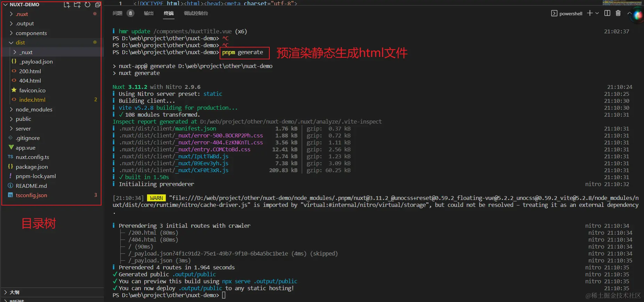Refresh the NUXT-DEMO explorer tree

click(88, 5)
